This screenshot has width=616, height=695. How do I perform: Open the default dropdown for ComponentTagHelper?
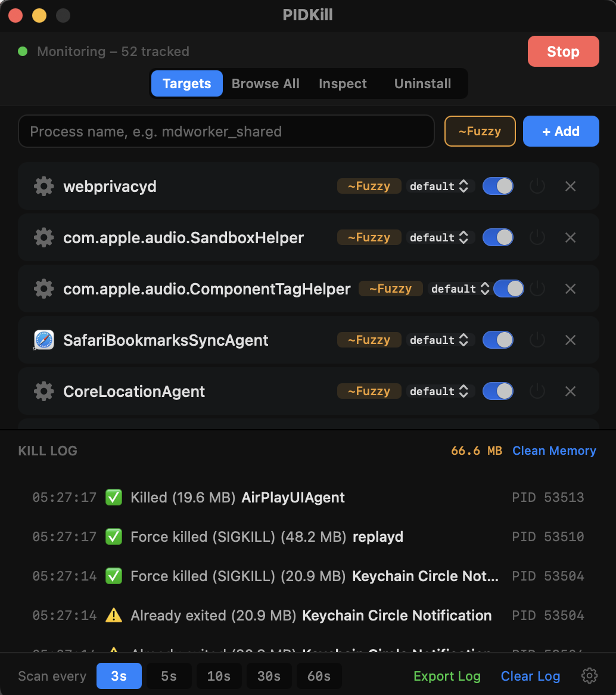pos(460,289)
